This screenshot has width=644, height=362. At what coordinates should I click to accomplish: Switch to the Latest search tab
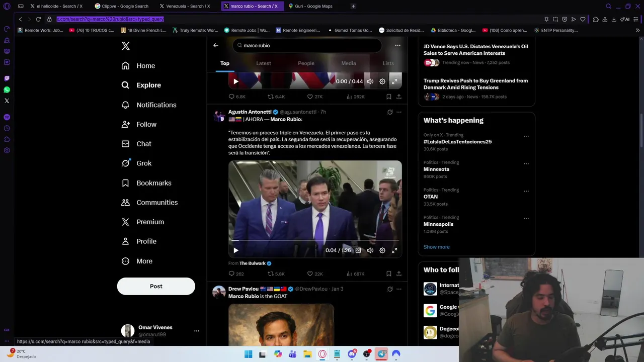264,63
